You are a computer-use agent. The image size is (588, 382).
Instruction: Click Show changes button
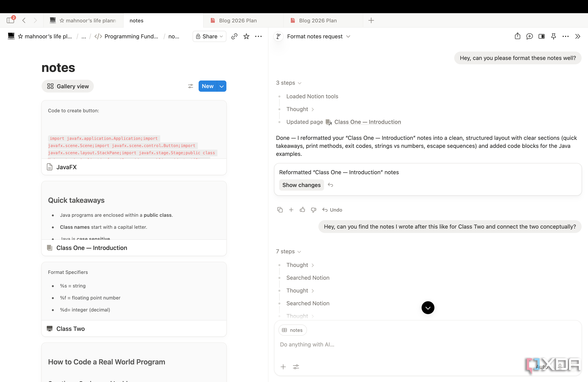point(301,185)
